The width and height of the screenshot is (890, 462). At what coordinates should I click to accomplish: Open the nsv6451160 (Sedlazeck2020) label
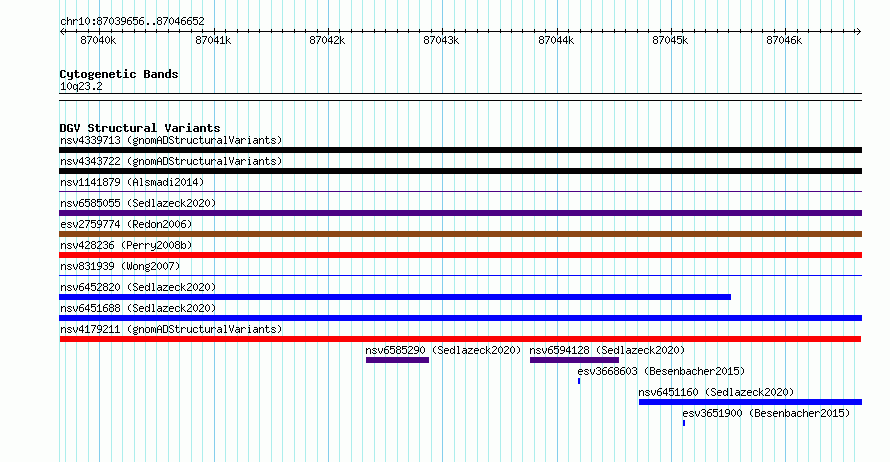pyautogui.click(x=716, y=392)
